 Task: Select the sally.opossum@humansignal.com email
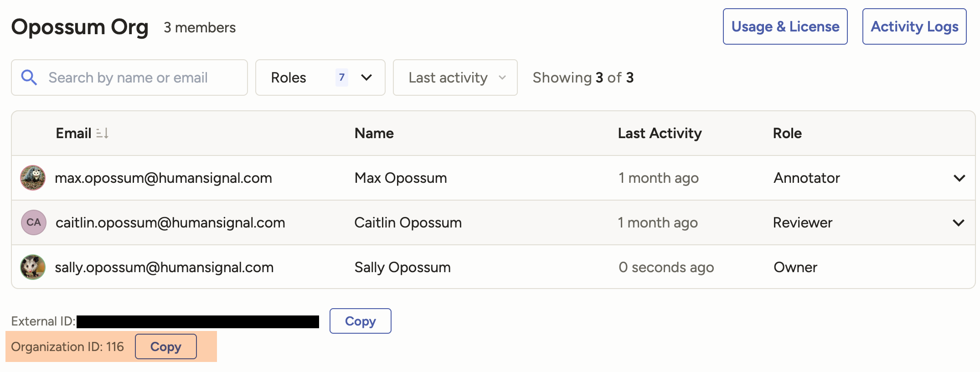point(164,267)
